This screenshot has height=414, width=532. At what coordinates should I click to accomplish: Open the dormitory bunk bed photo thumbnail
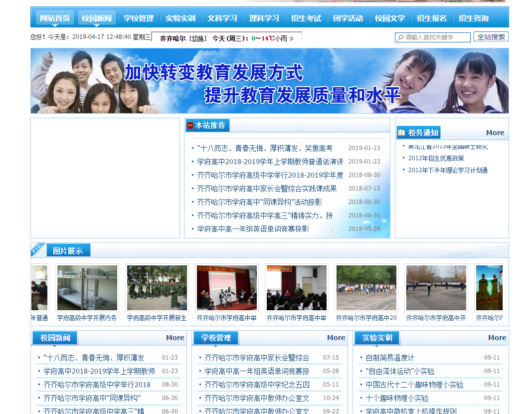pyautogui.click(x=87, y=288)
